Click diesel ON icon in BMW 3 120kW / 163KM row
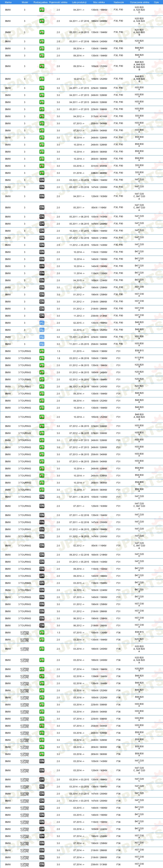This screenshot has width=163, height=868. pyautogui.click(x=42, y=196)
